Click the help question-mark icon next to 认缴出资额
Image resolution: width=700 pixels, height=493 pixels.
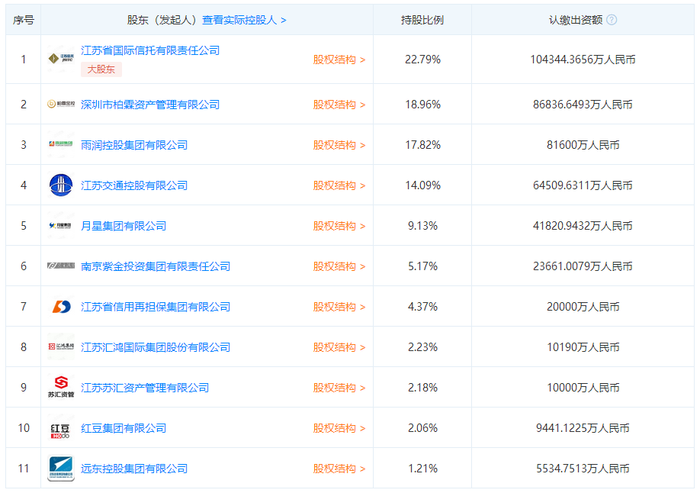tap(612, 20)
